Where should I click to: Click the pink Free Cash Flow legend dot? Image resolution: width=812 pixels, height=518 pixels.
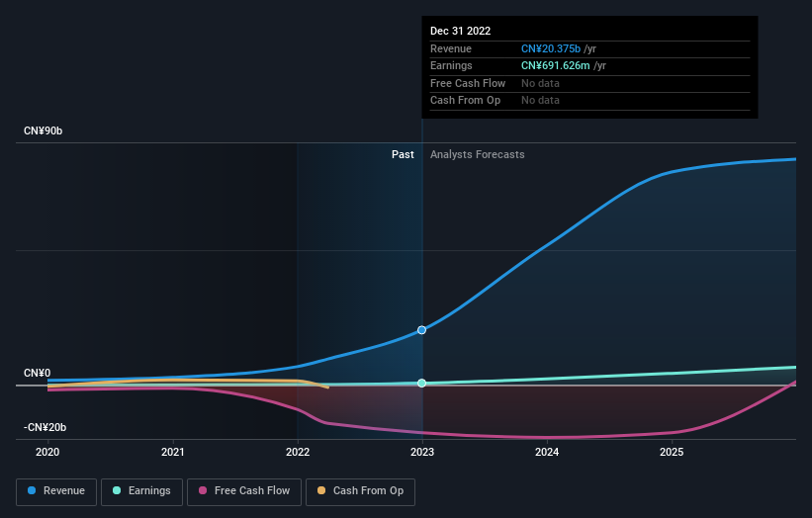coord(203,490)
